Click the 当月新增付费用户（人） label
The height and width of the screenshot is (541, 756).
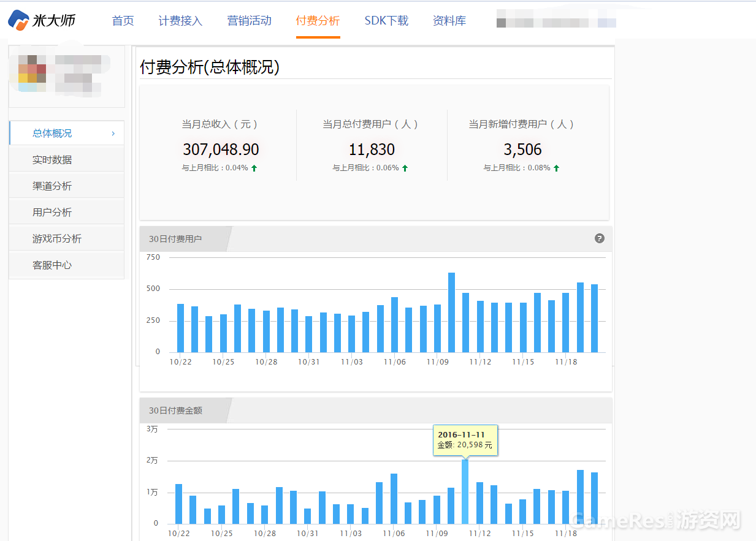(522, 124)
